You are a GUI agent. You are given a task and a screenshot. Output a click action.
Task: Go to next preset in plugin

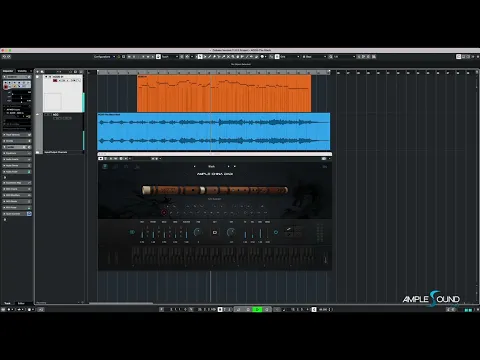(228, 166)
